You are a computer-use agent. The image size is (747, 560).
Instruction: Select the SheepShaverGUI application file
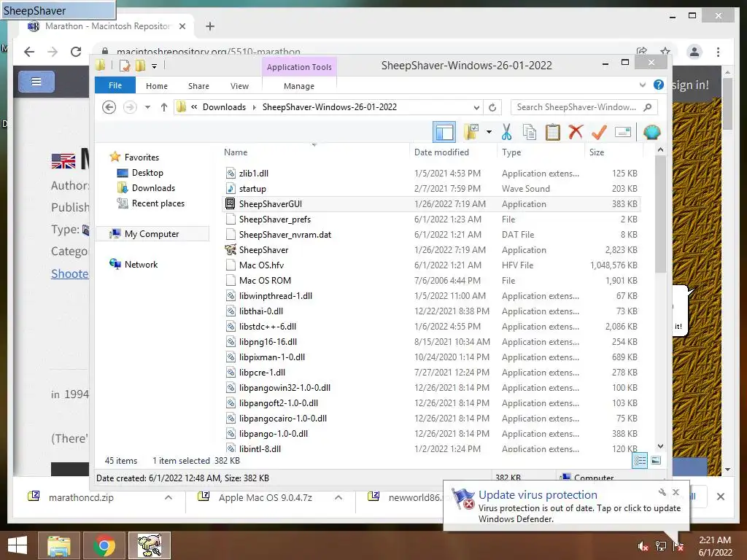pos(432,204)
